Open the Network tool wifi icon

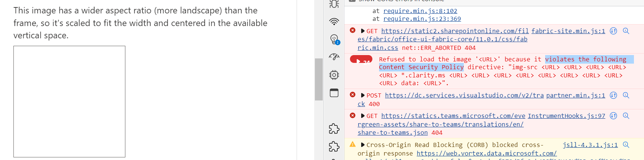(334, 22)
